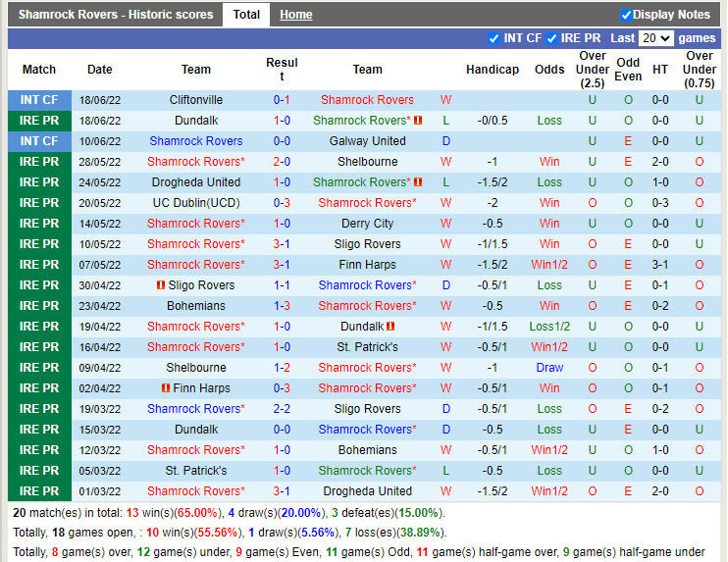Viewport: 728px width, 562px height.
Task: Click red card icon in Drogheda United 24/05/22 row
Action: click(x=418, y=181)
